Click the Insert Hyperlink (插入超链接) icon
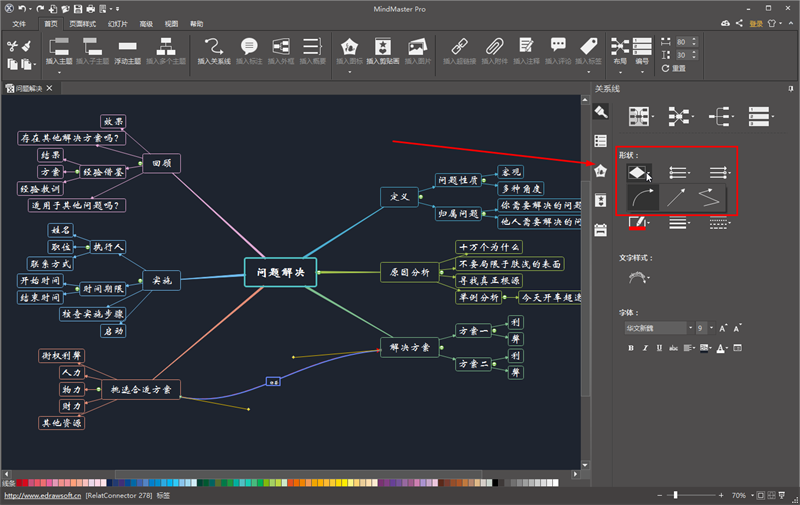The height and width of the screenshot is (505, 800). point(456,47)
